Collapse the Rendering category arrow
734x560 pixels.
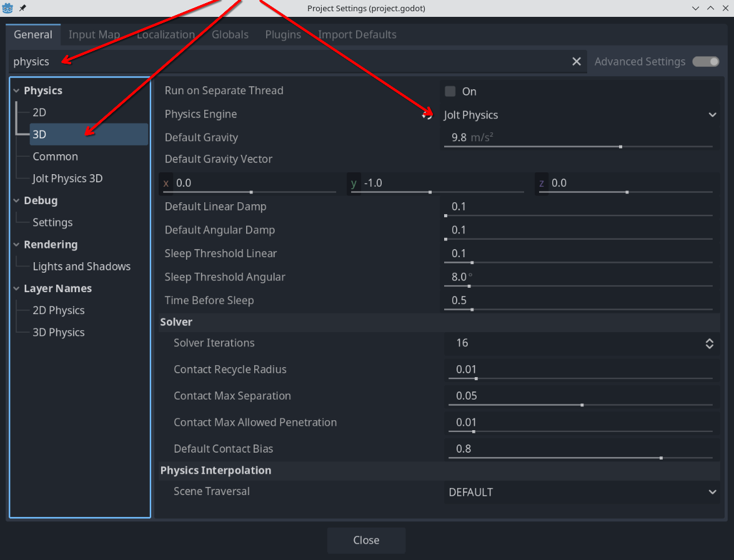click(x=16, y=245)
